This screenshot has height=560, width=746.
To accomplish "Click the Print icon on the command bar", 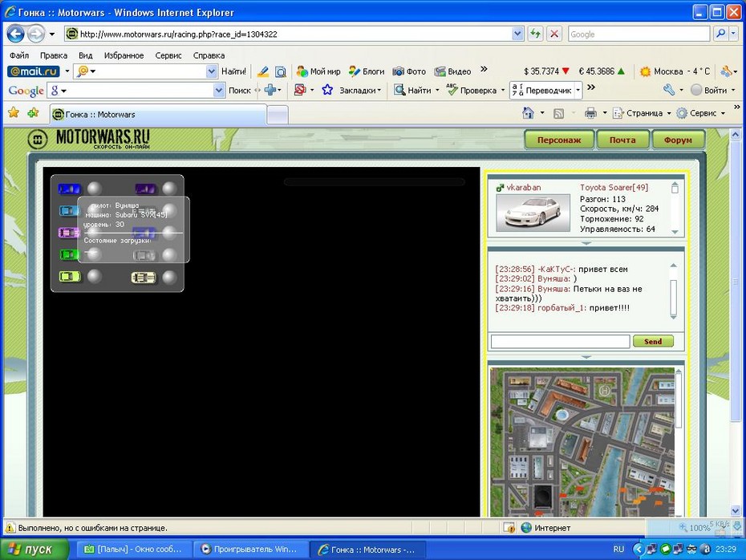I will [590, 113].
